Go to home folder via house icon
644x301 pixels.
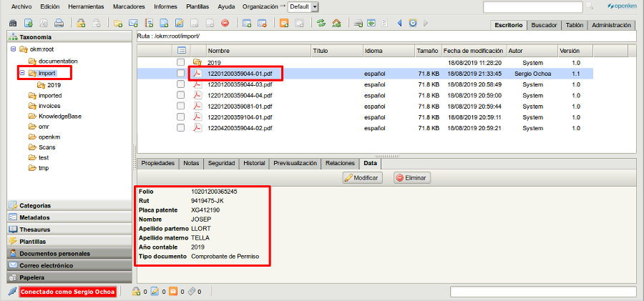tap(336, 24)
